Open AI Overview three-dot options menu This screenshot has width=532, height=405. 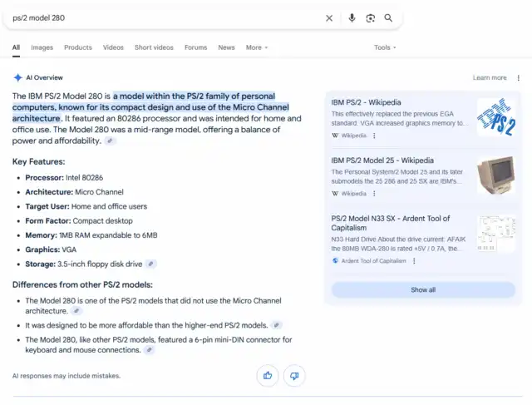point(519,77)
